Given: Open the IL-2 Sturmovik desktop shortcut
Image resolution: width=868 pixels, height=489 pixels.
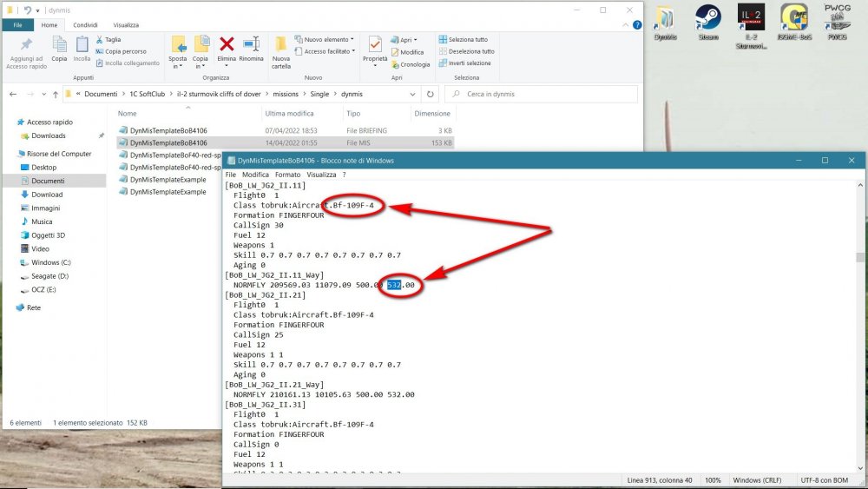Looking at the screenshot, I should pyautogui.click(x=751, y=26).
